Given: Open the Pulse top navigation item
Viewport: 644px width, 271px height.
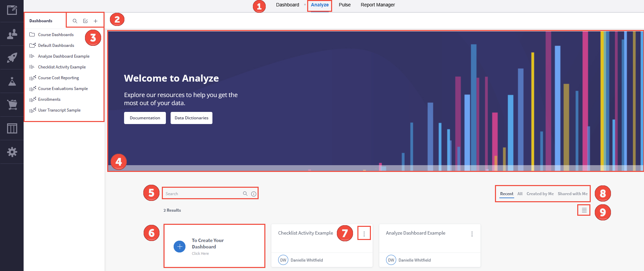Looking at the screenshot, I should click(345, 5).
